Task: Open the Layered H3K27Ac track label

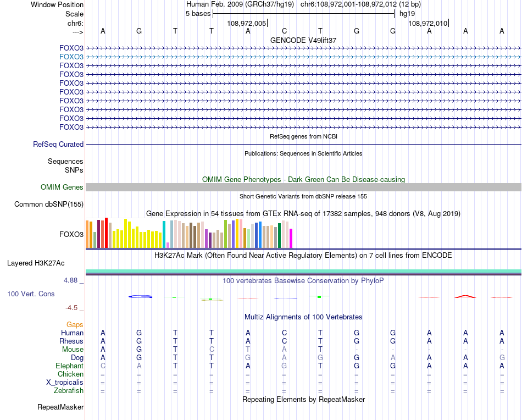Action: pyautogui.click(x=36, y=263)
